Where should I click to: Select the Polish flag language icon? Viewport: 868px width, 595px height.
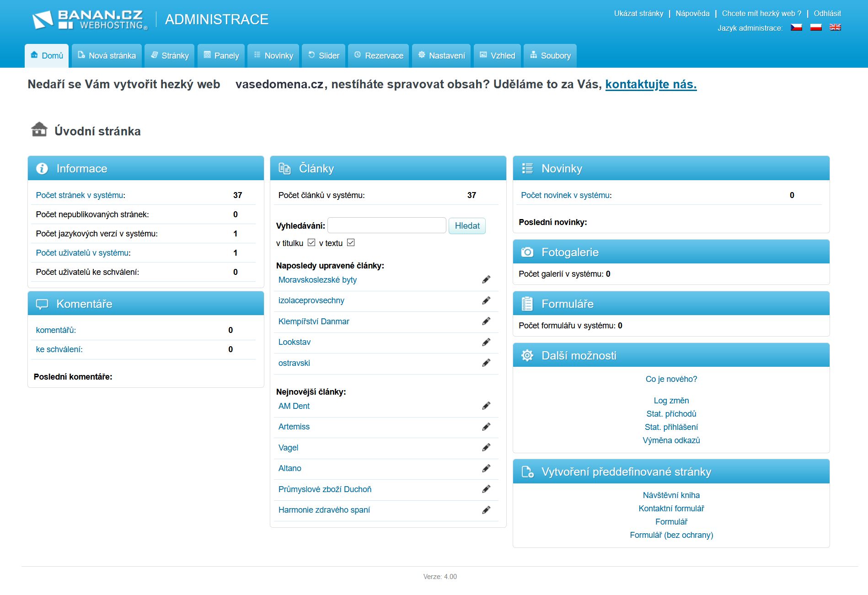point(816,27)
